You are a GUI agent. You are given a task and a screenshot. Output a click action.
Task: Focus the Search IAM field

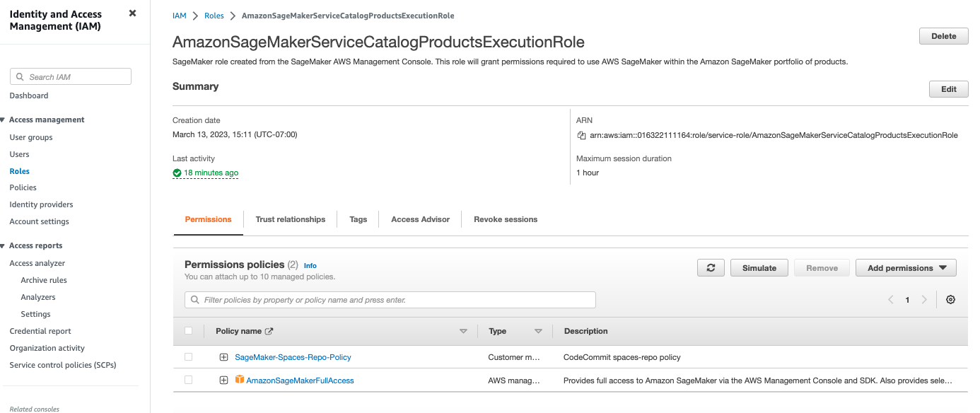(71, 76)
